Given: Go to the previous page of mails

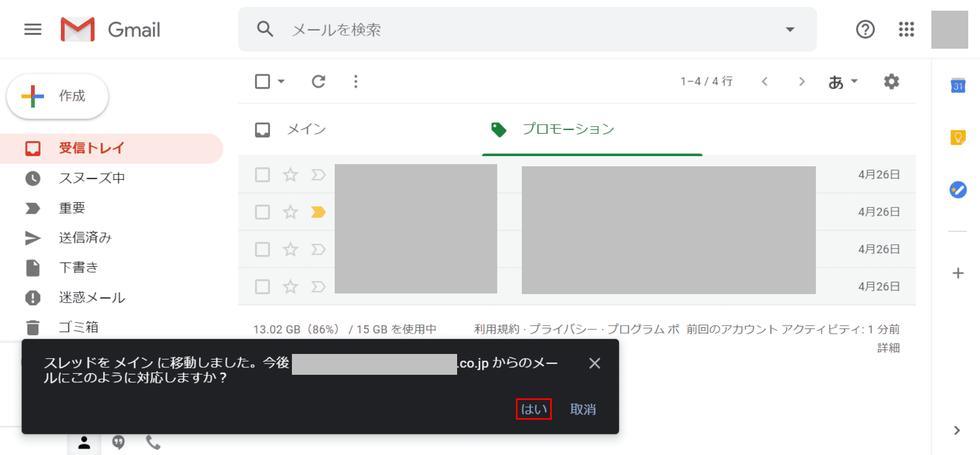Looking at the screenshot, I should pyautogui.click(x=765, y=81).
